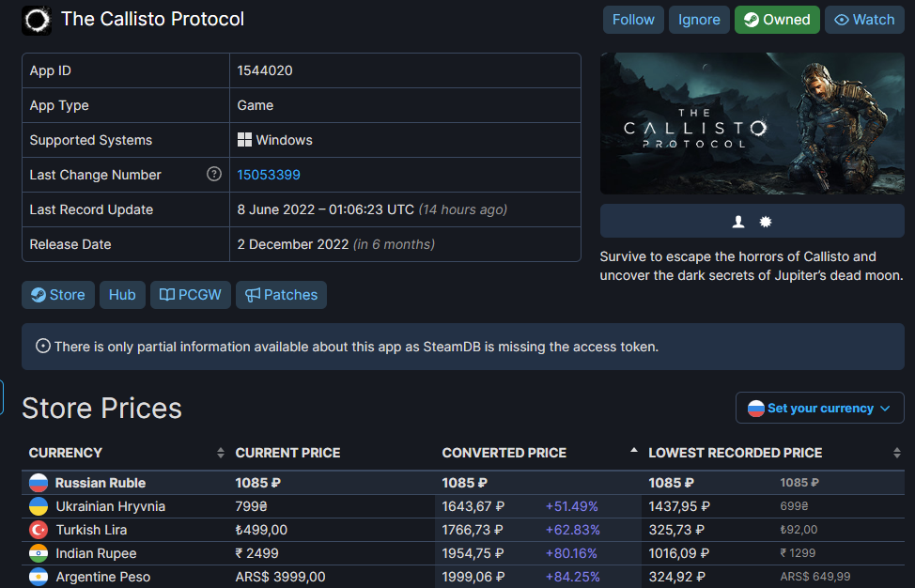Click the Ignore button
The image size is (915, 588).
[x=699, y=20]
